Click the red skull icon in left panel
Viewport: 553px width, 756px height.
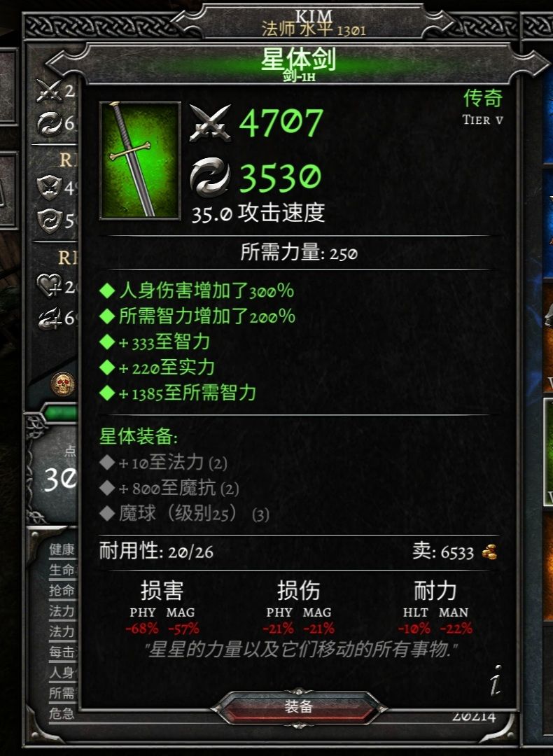click(63, 384)
